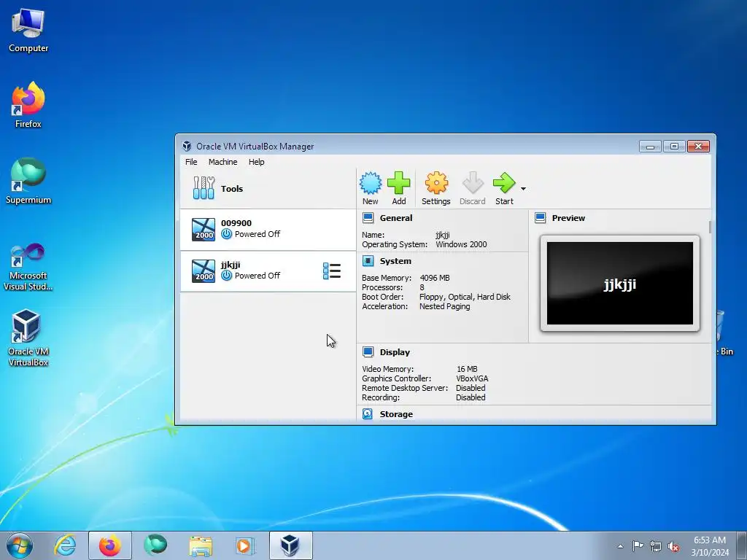Image resolution: width=747 pixels, height=560 pixels.
Task: Click the VBoxVGA graphics controller value
Action: click(472, 378)
